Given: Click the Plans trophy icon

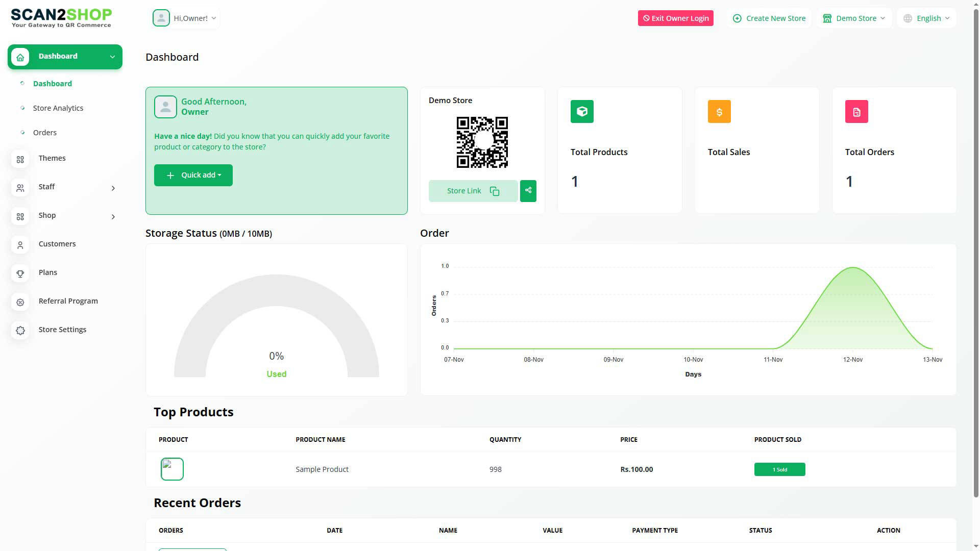Looking at the screenshot, I should click(x=20, y=274).
